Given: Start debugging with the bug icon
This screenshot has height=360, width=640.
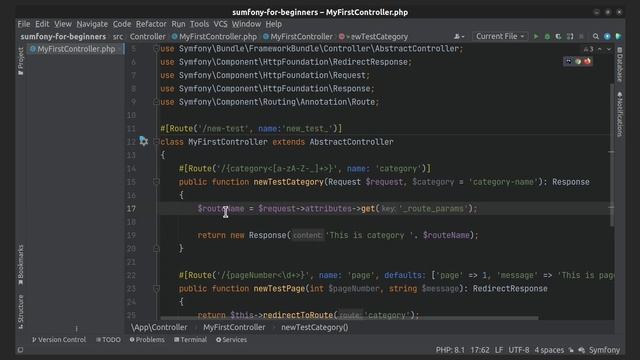Looking at the screenshot, I should (547, 36).
